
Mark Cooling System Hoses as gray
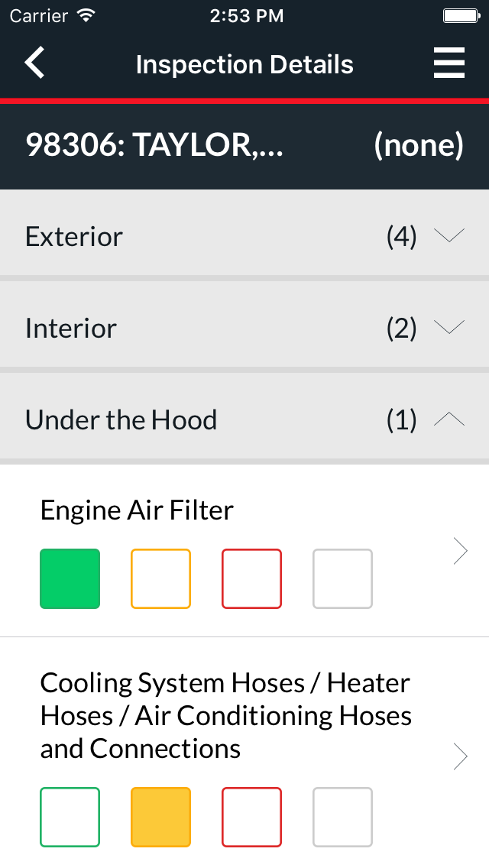pos(342,818)
